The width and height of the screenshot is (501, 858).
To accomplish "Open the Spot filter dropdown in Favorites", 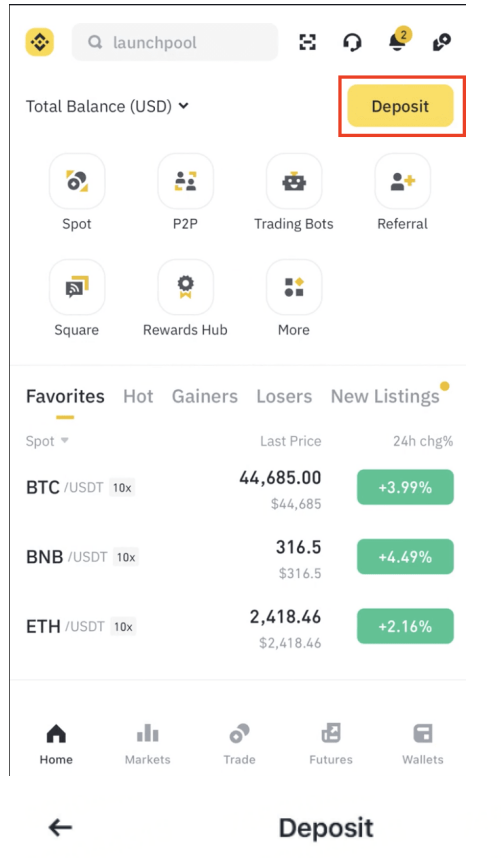I will 47,441.
